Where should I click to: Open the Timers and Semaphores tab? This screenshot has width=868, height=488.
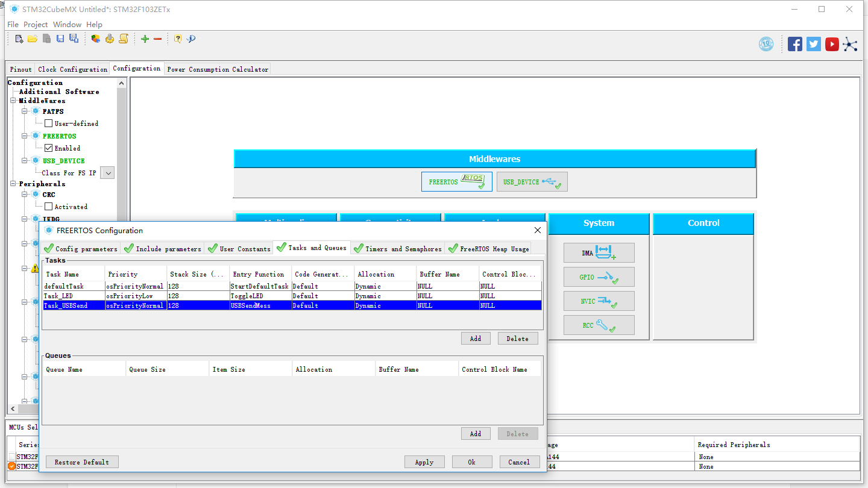(397, 248)
